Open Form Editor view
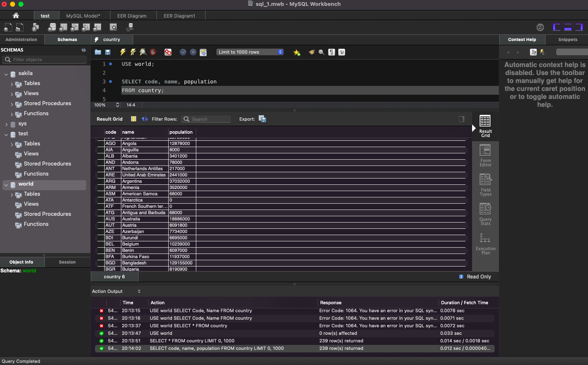 485,155
